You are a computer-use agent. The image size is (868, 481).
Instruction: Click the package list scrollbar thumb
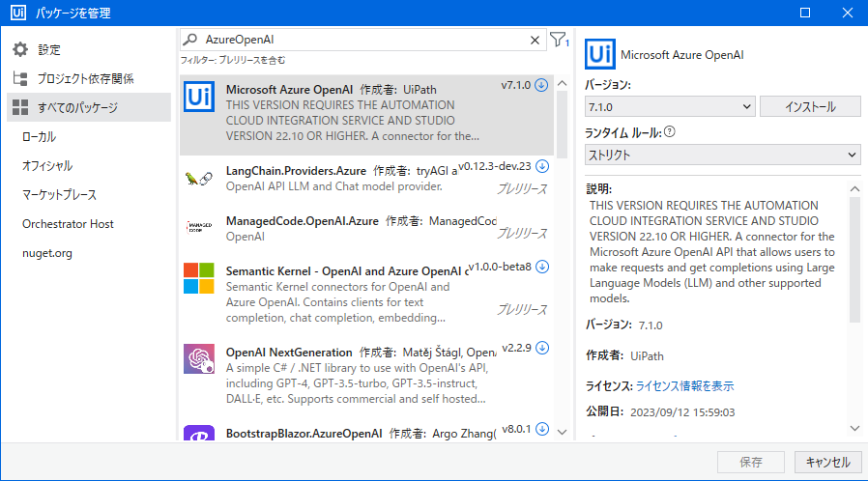562,125
